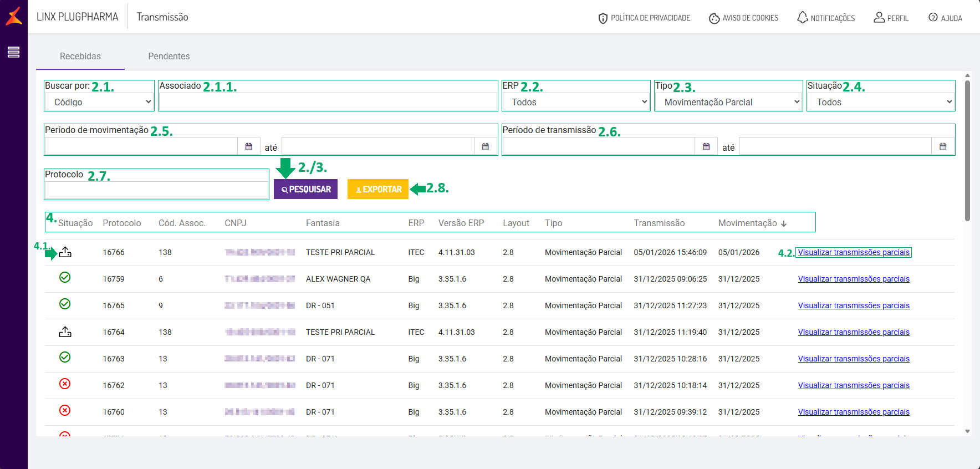Image resolution: width=980 pixels, height=469 pixels.
Task: Click the Linx logo icon
Action: point(14,16)
